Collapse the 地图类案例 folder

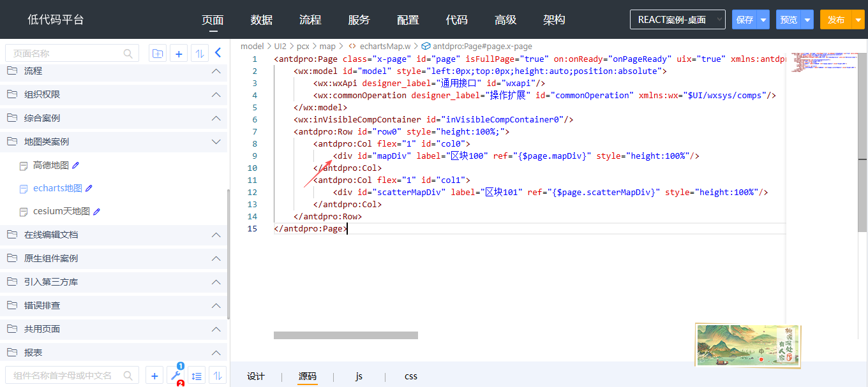(x=216, y=142)
